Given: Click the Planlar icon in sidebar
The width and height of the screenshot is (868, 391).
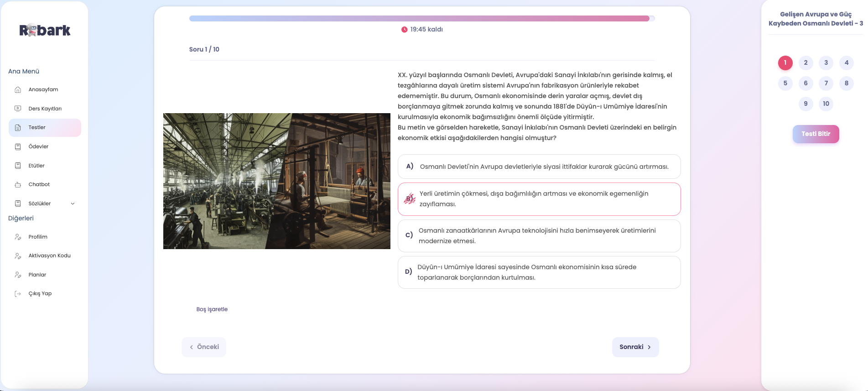Looking at the screenshot, I should pos(18,275).
